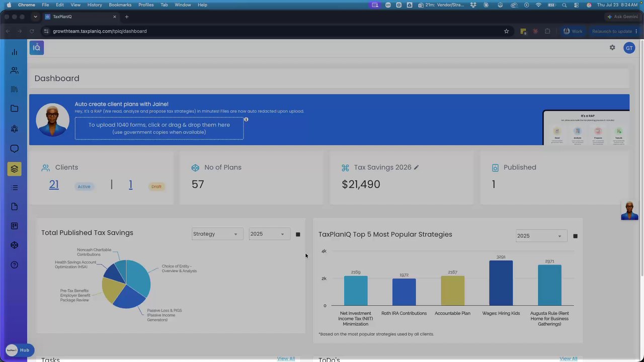Expand the Chrome tab search chevron
644x362 pixels.
35,17
